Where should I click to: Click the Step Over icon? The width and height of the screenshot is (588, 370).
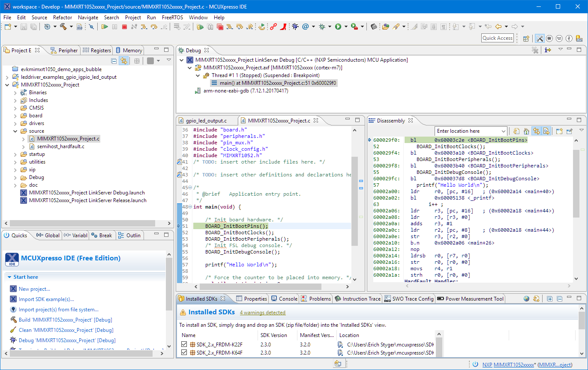point(154,27)
